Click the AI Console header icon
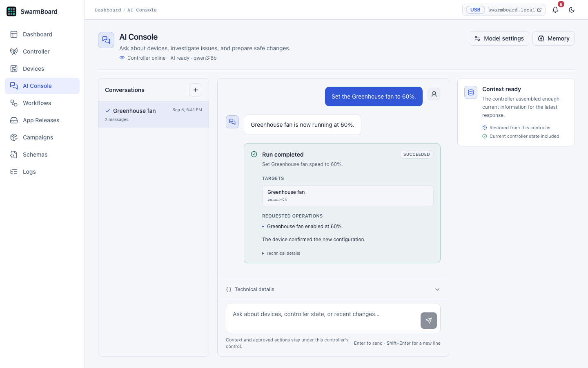 [106, 40]
